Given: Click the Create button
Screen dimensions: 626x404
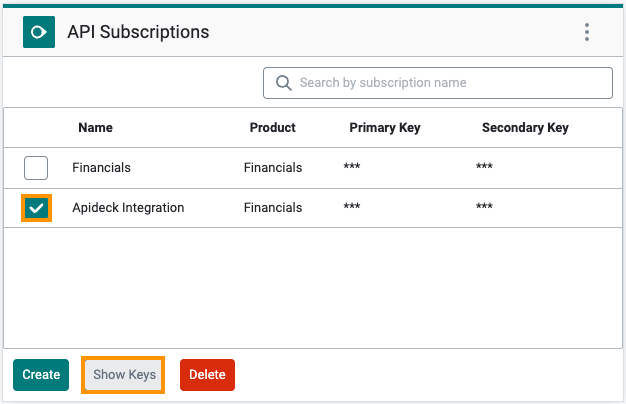Looking at the screenshot, I should 41,374.
